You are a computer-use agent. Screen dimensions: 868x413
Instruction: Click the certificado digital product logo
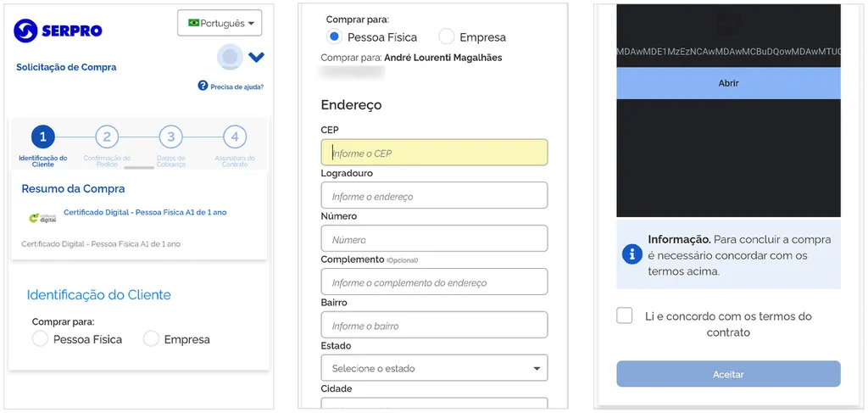[42, 218]
